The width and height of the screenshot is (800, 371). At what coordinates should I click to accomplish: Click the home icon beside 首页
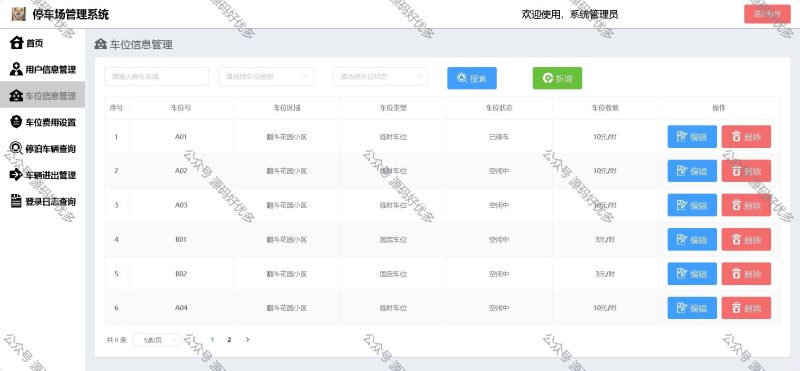click(x=17, y=43)
